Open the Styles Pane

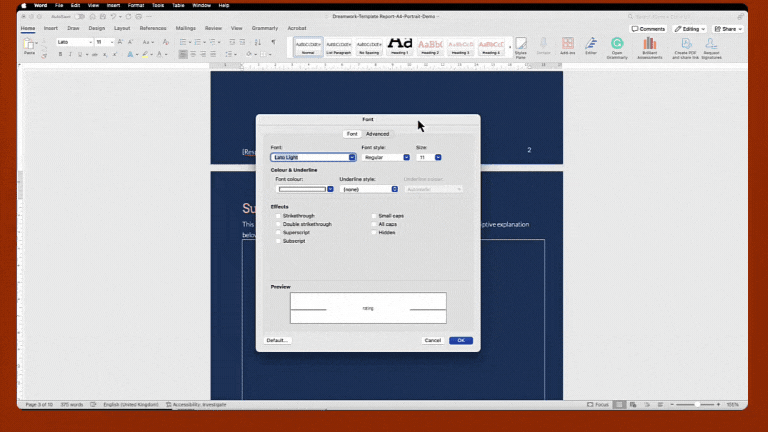click(x=520, y=47)
